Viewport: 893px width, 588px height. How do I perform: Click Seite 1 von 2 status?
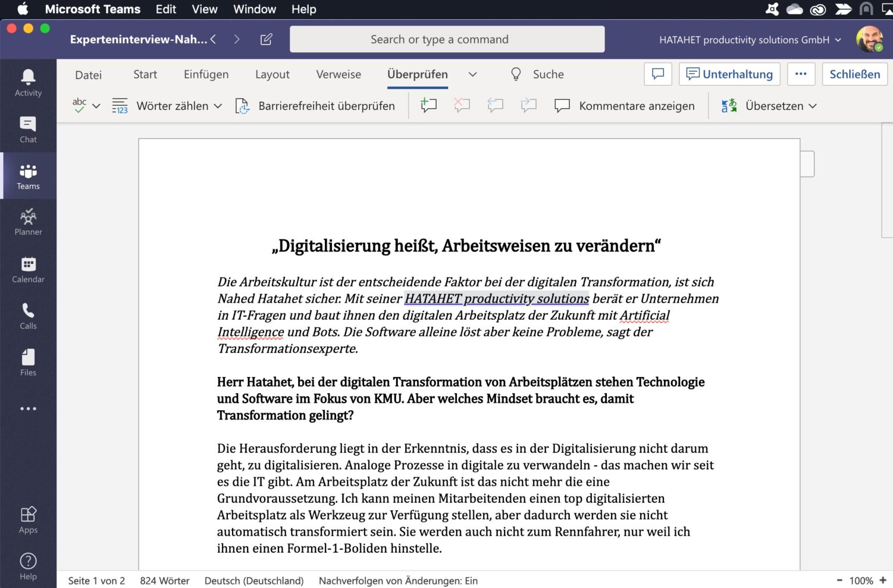97,580
